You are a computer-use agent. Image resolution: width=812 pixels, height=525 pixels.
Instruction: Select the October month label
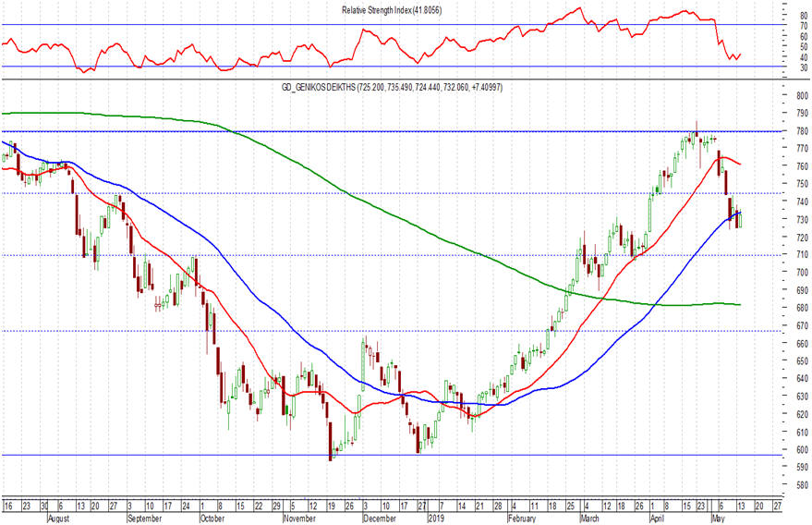[212, 519]
